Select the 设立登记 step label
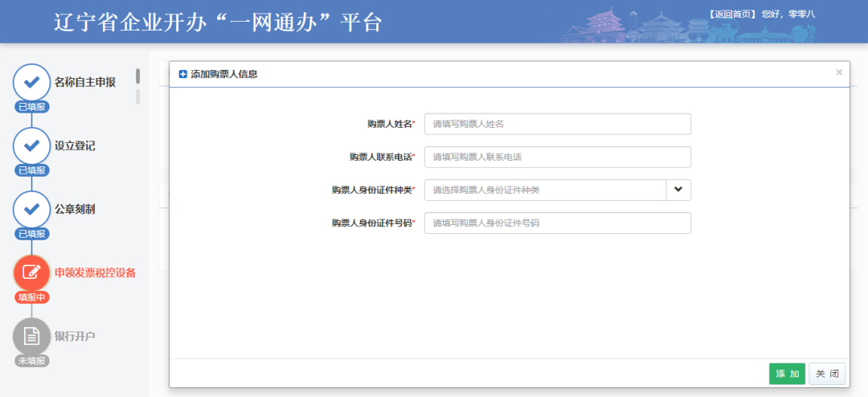Screen dimensions: 868x397 pos(75,146)
